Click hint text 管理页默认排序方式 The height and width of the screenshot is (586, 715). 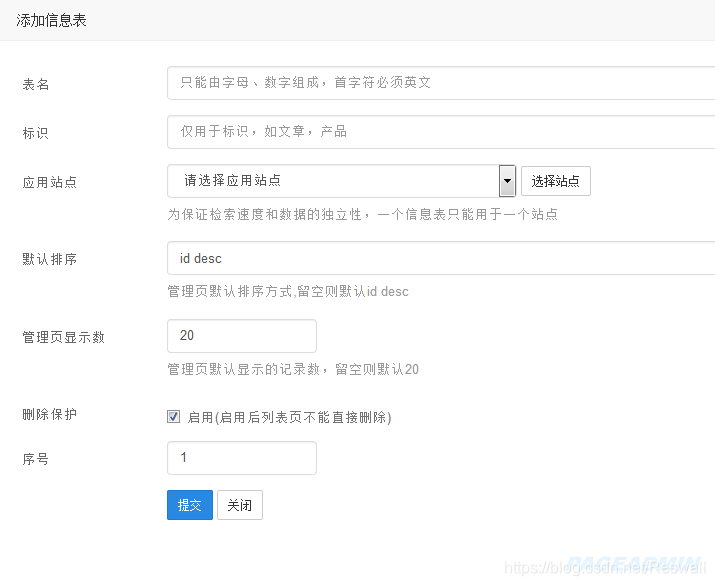pos(230,291)
